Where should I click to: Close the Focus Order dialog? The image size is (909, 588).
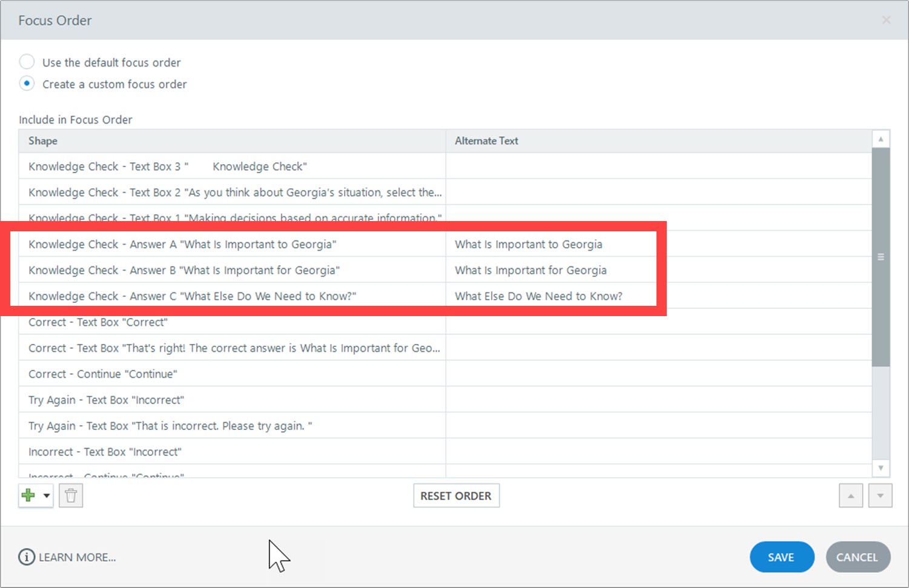coord(886,20)
